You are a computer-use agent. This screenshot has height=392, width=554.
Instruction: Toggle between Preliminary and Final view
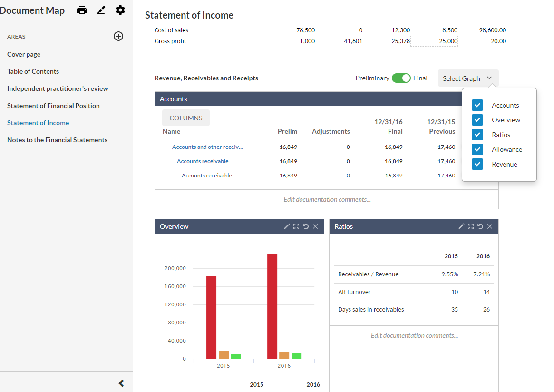tap(401, 77)
